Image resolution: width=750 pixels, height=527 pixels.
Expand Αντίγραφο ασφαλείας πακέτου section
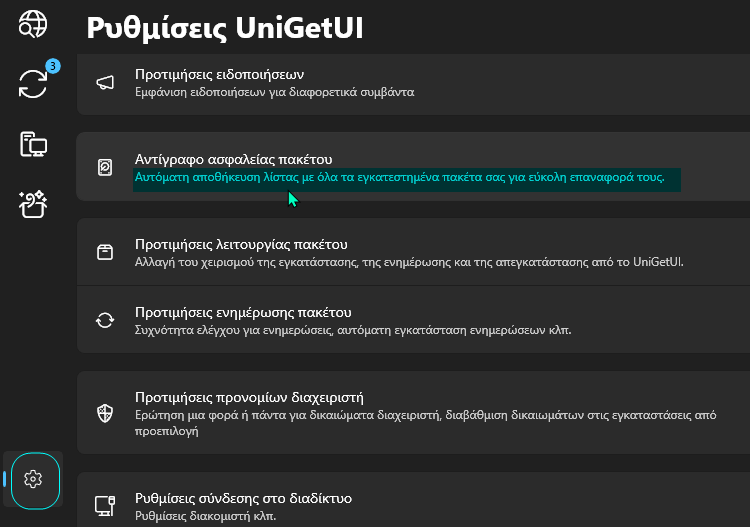tap(413, 166)
